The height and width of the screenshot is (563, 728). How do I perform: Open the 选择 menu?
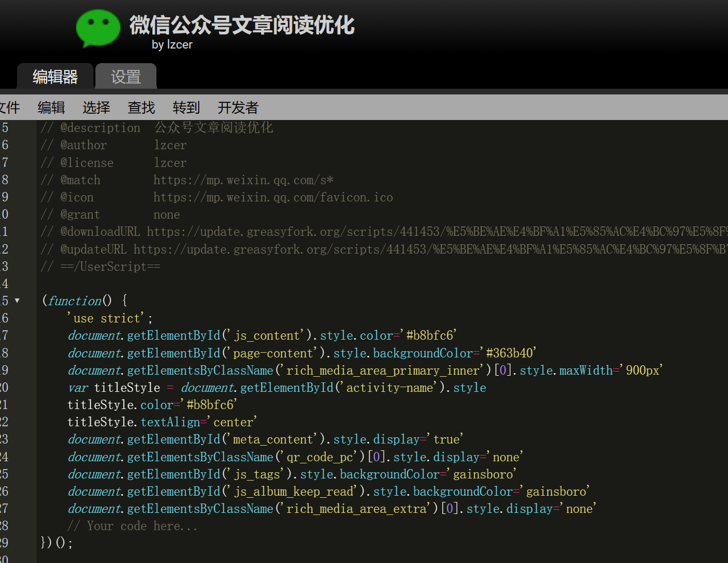point(96,107)
